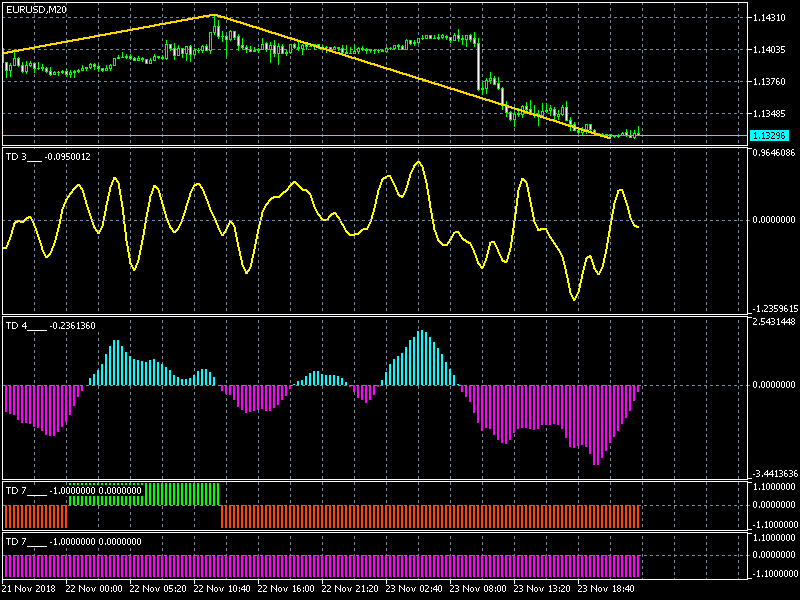Click the 22 Nov 10:40 time label
The image size is (800, 600).
tap(222, 589)
